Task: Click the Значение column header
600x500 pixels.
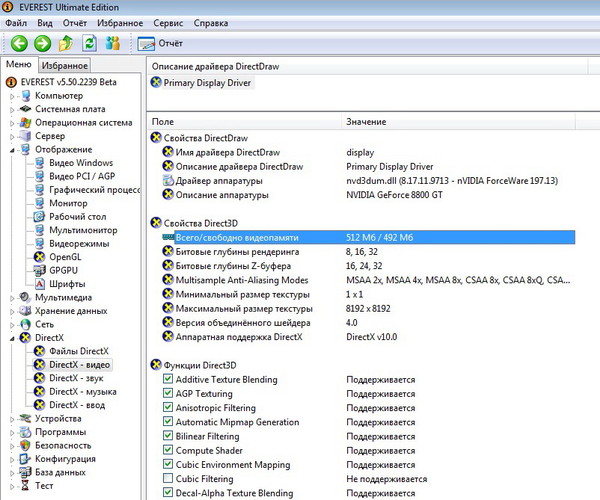Action: 458,122
